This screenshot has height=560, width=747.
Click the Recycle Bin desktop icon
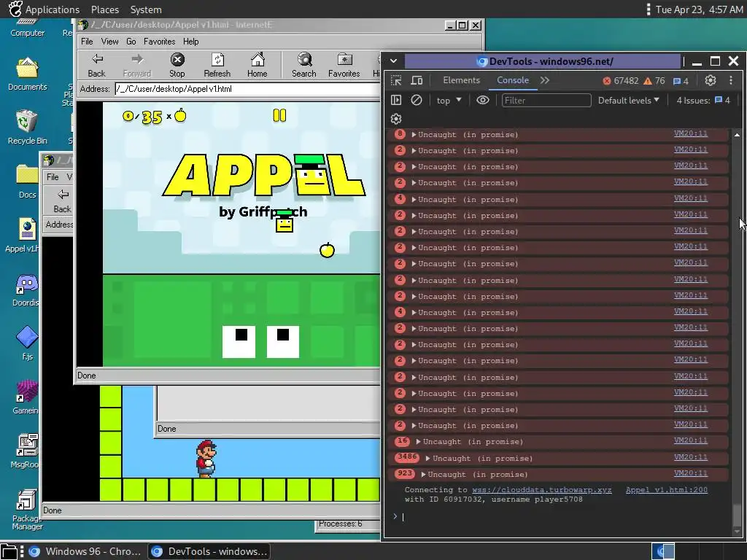pos(27,127)
